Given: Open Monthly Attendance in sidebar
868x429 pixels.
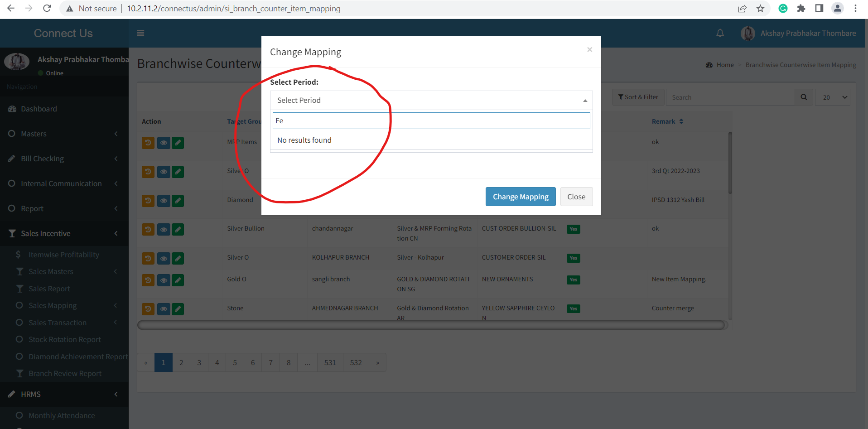Looking at the screenshot, I should coord(64,415).
